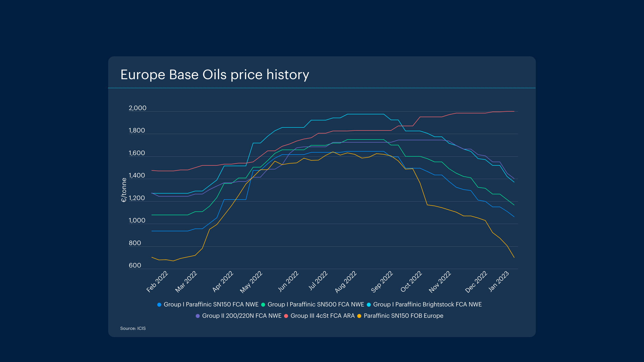Toggle Group I Paraffinic SN150 FCA NWE legend
Viewport: 644px width, 362px height.
pyautogui.click(x=211, y=304)
